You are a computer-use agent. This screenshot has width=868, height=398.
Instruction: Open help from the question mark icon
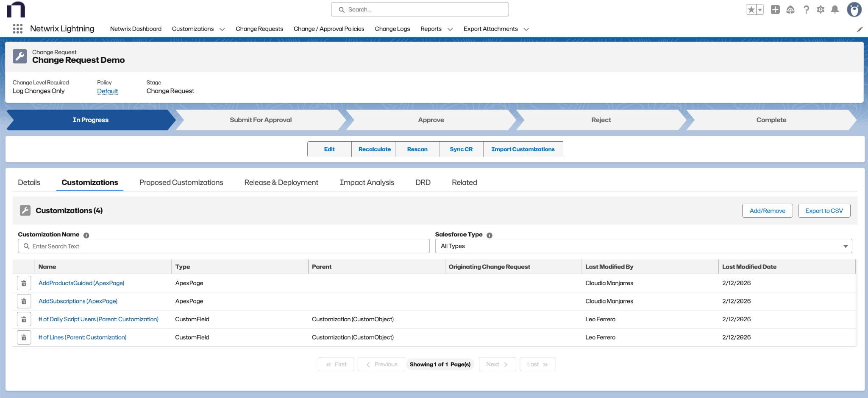pyautogui.click(x=806, y=9)
